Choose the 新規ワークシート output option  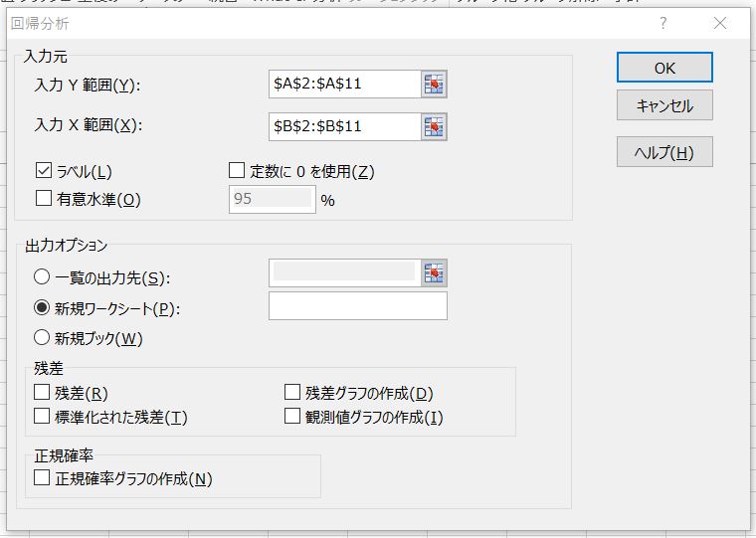43,307
